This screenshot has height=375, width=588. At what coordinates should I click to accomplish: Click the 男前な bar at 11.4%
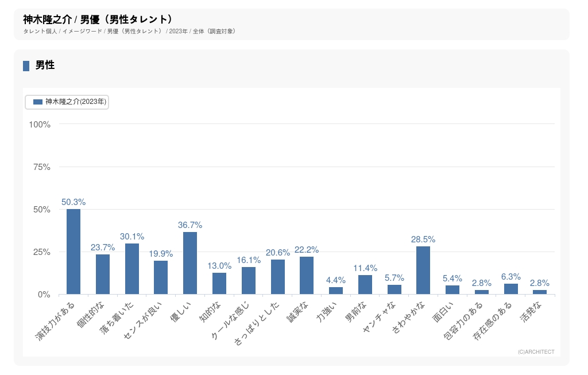point(365,284)
